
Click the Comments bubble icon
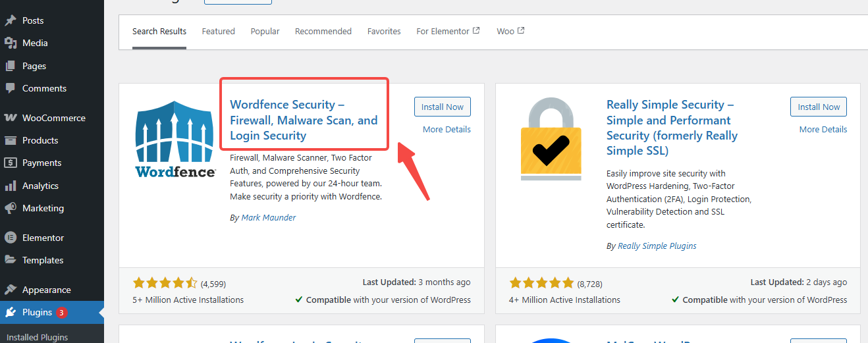click(11, 88)
